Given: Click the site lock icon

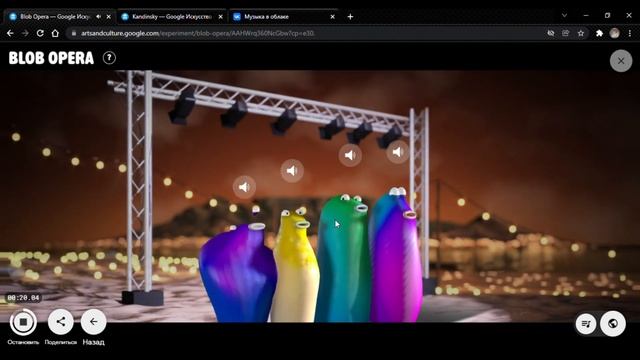Looking at the screenshot, I should click(x=74, y=33).
